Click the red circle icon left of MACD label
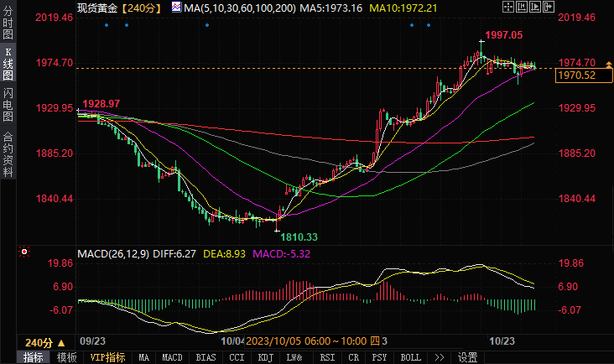This screenshot has height=364, width=614. pos(24,251)
